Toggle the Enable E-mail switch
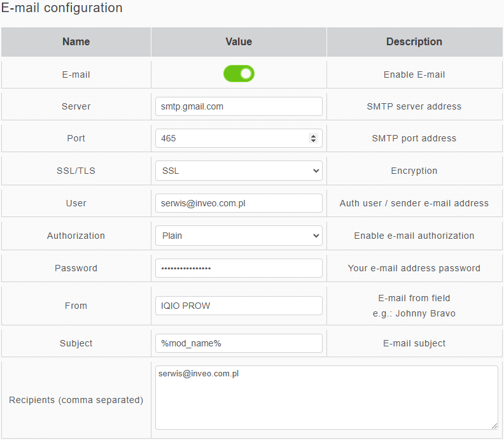504x440 pixels. click(x=239, y=74)
